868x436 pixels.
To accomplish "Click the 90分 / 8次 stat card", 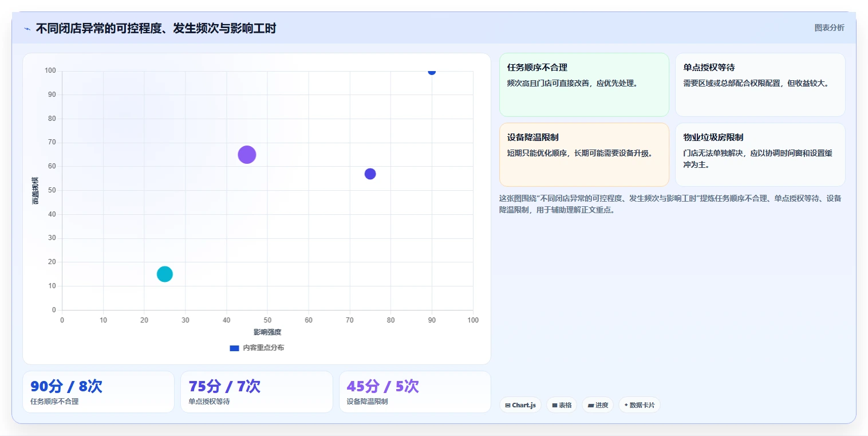I will pos(98,392).
